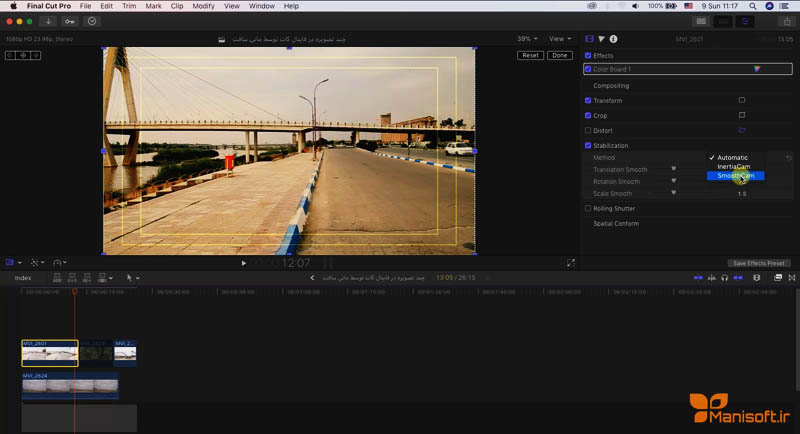Screen dimensions: 800x434
Task: Uncheck the Crop checkbox
Action: (x=588, y=115)
